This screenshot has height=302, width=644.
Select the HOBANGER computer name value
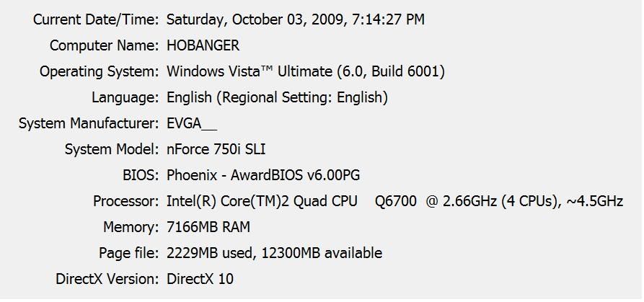[203, 45]
